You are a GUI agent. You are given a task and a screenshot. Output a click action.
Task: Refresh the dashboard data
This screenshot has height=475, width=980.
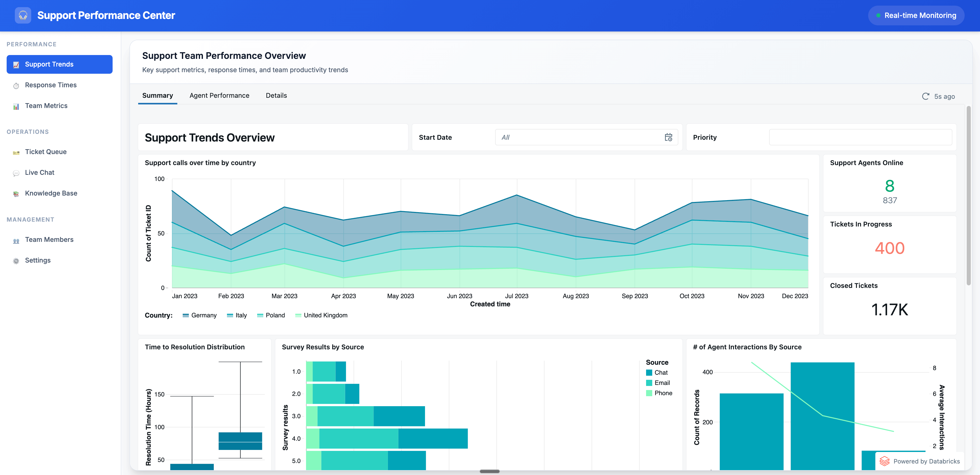[926, 96]
